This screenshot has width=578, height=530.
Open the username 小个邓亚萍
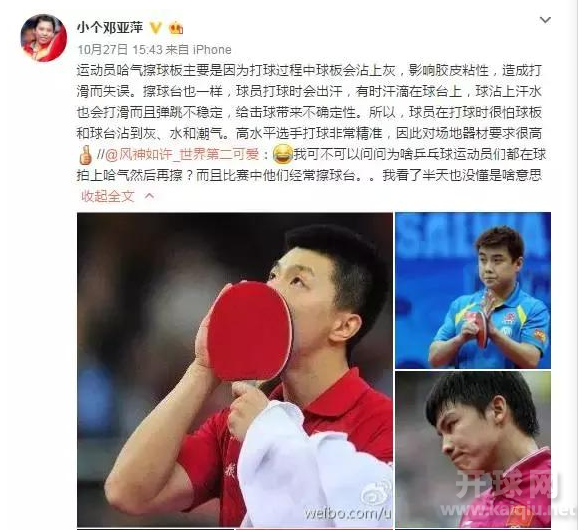(109, 28)
